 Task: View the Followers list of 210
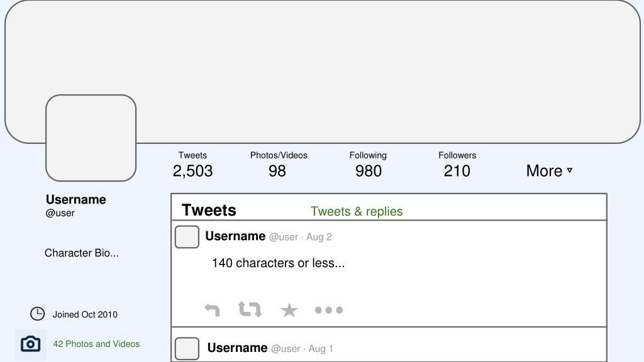[x=457, y=165]
